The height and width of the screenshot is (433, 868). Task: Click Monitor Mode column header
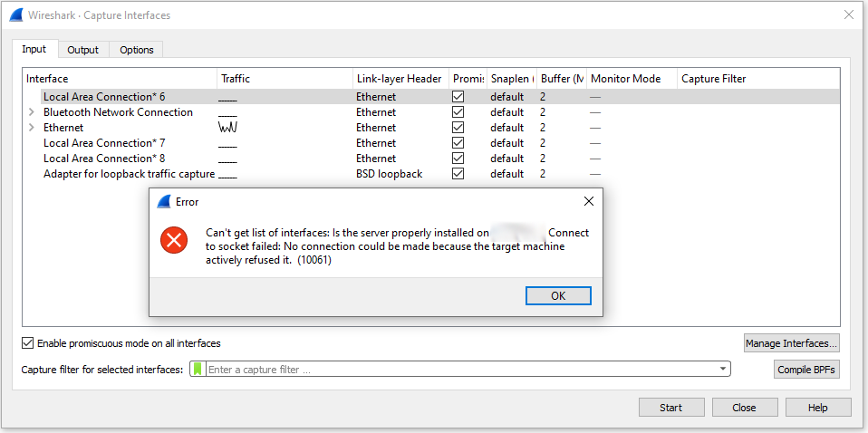(632, 79)
